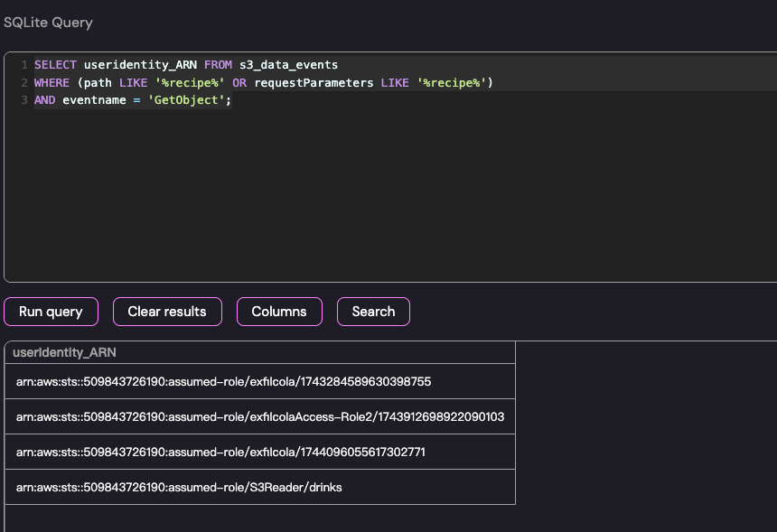Click line number 2 in the editor gutter
The image size is (777, 532).
24,83
